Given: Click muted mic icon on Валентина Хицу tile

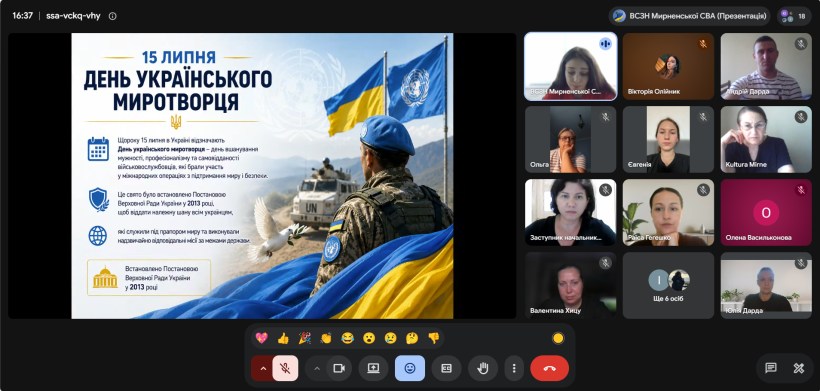Looking at the screenshot, I should (606, 263).
